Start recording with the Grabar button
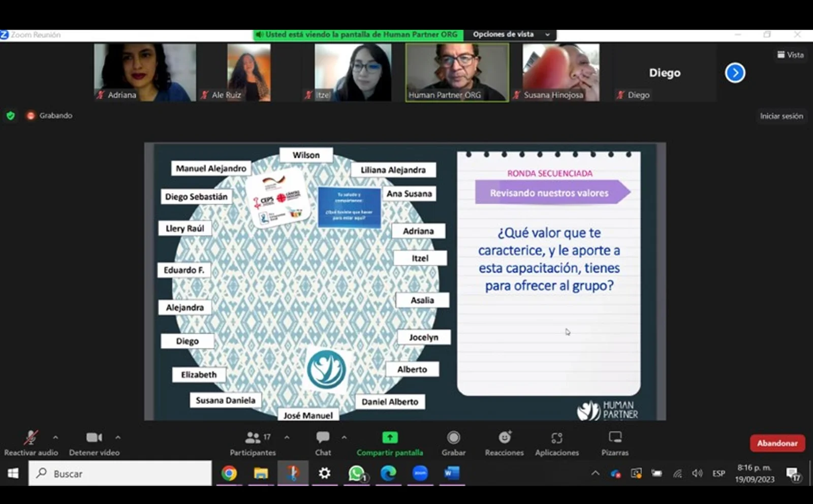Image resolution: width=813 pixels, height=504 pixels. tap(453, 443)
